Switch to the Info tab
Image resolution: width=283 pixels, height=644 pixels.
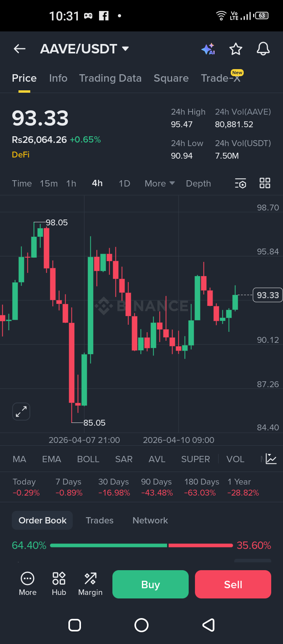pos(58,78)
